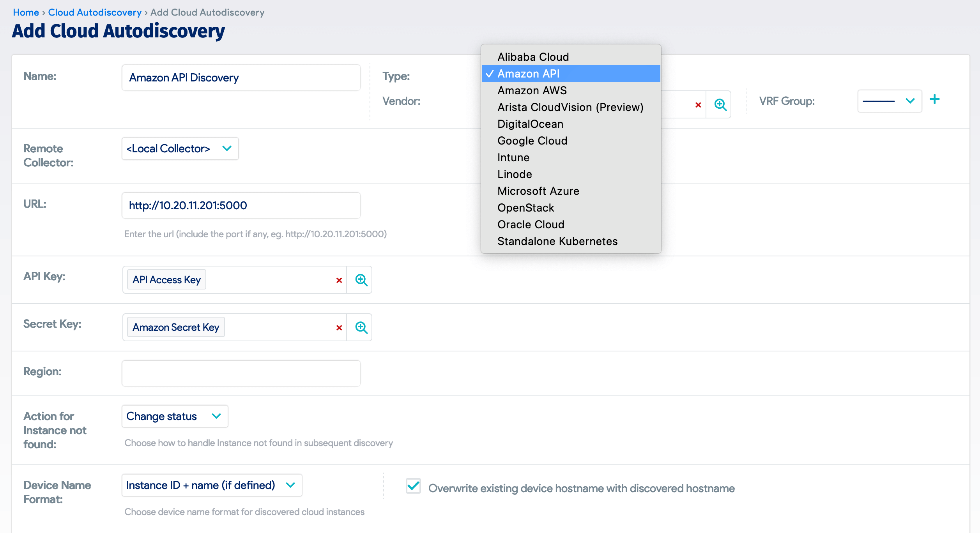Image resolution: width=980 pixels, height=533 pixels.
Task: Select Google Cloud in the Type dropdown
Action: tap(532, 141)
